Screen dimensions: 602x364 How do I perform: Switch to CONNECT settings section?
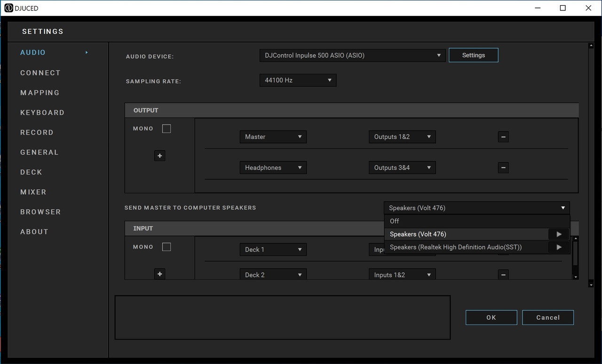click(x=40, y=73)
